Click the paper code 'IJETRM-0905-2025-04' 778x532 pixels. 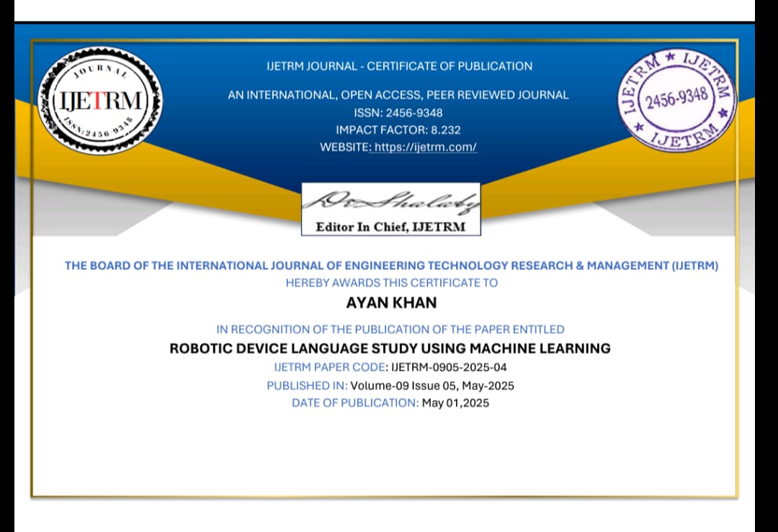tap(449, 367)
